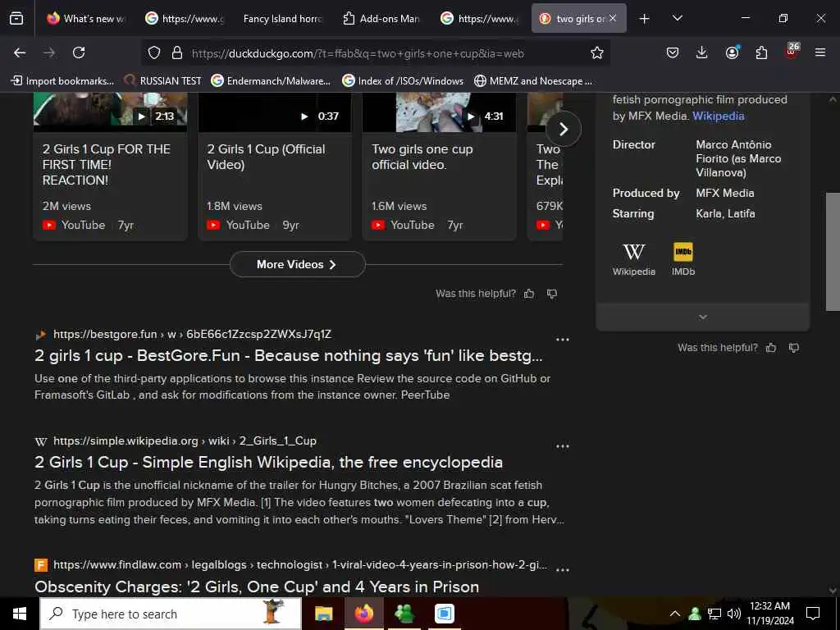This screenshot has height=630, width=840.
Task: Open the notification center icon
Action: pos(813,614)
